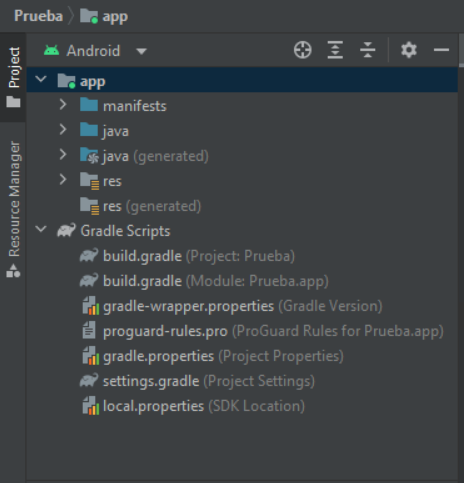Click the Module build.gradle elephant icon
Image resolution: width=464 pixels, height=483 pixels.
(x=89, y=280)
